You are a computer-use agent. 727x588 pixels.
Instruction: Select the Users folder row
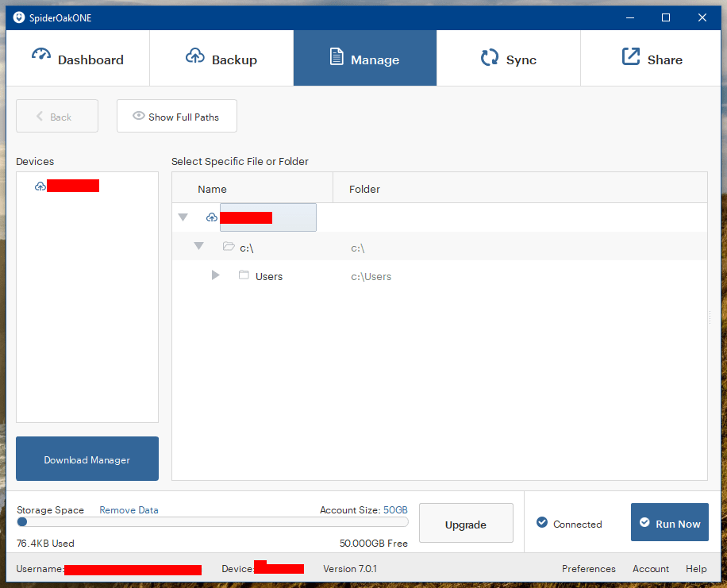click(x=269, y=275)
